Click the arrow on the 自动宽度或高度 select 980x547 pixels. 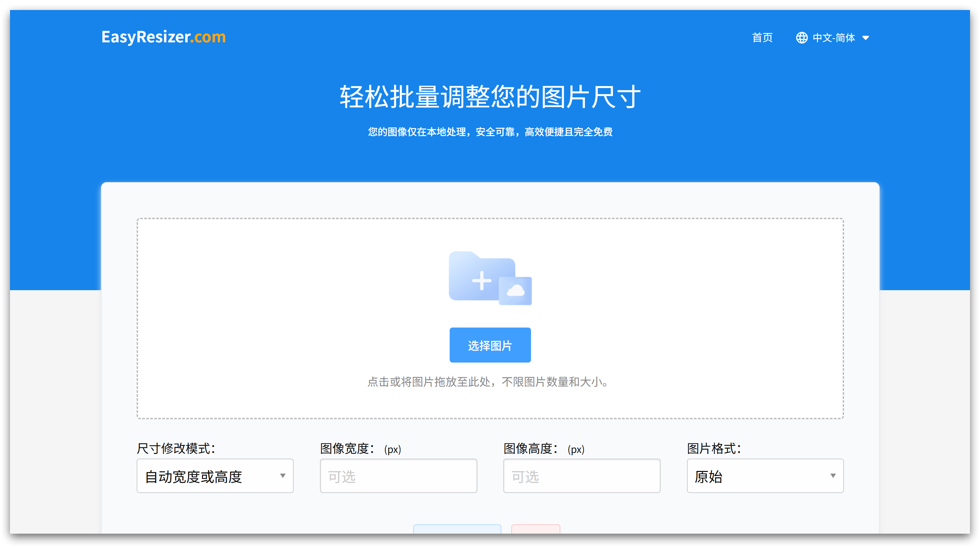point(283,476)
